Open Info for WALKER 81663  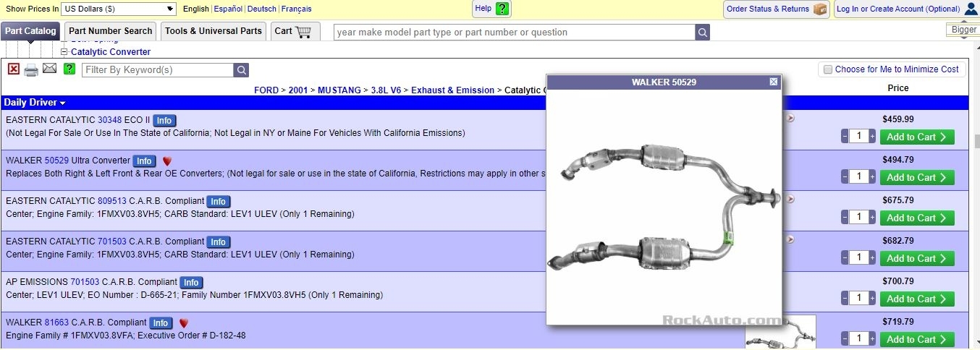161,323
